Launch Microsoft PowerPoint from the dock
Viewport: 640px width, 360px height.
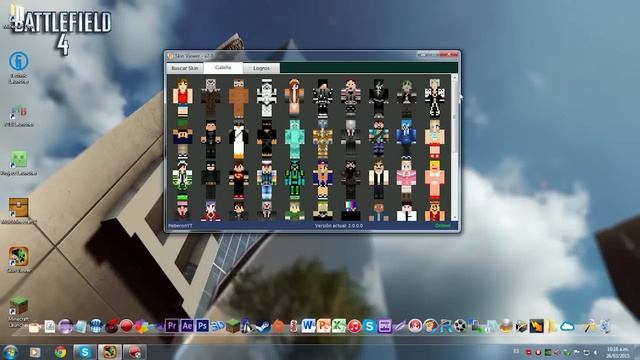pos(323,326)
